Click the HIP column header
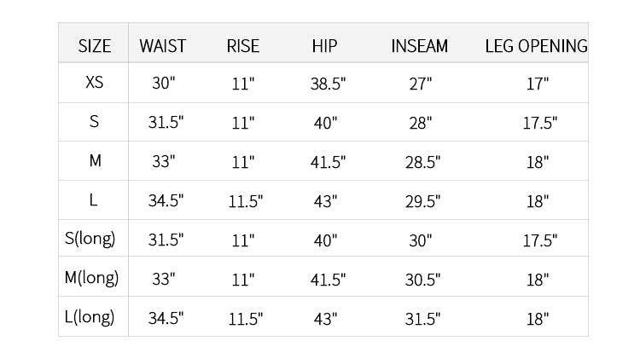This screenshot has height=364, width=640. point(324,46)
